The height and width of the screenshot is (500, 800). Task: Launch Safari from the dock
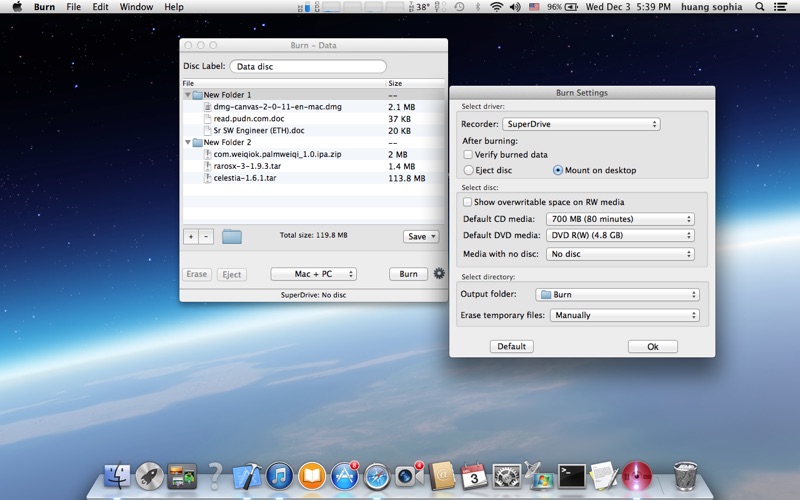377,476
